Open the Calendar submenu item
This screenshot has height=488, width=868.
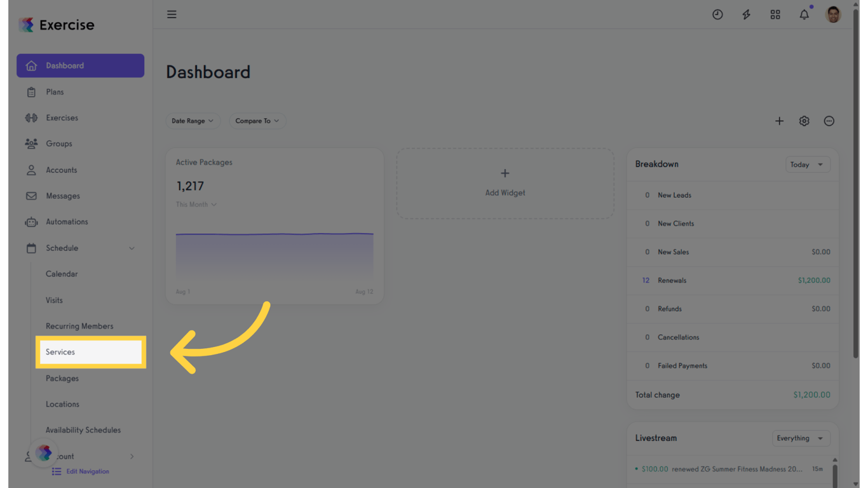point(62,274)
